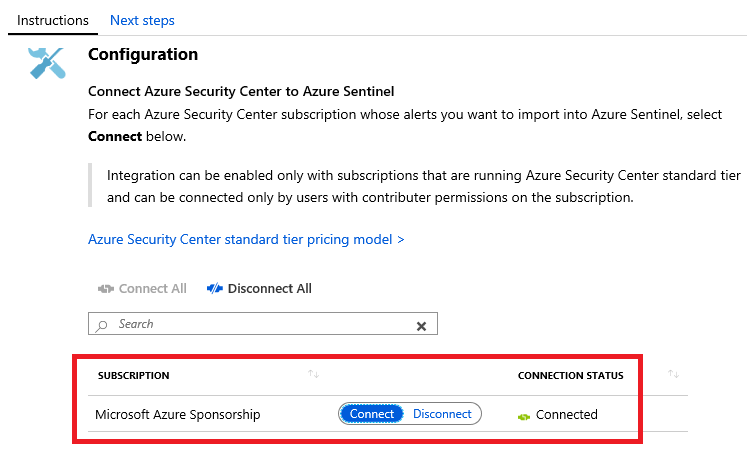Switch to the Instructions tab
The width and height of the screenshot is (748, 468).
[53, 20]
